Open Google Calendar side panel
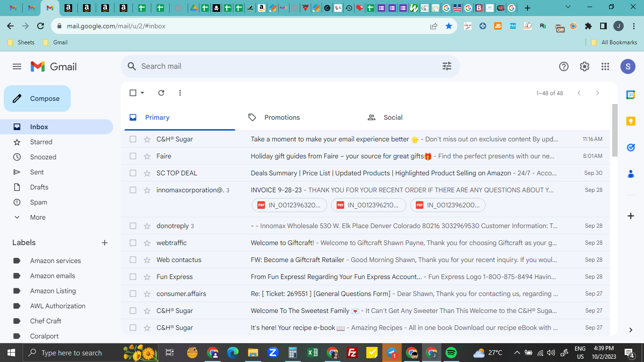644x362 pixels. [630, 95]
